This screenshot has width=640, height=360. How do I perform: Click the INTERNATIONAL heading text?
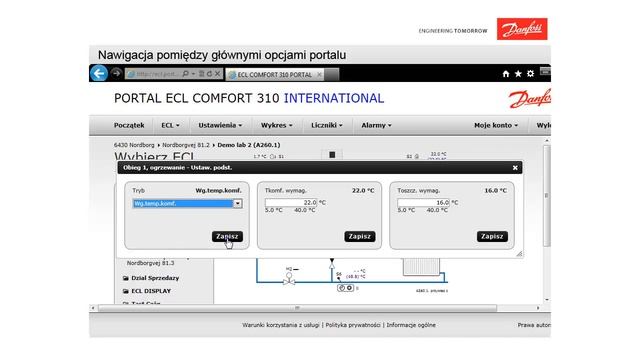pyautogui.click(x=334, y=98)
